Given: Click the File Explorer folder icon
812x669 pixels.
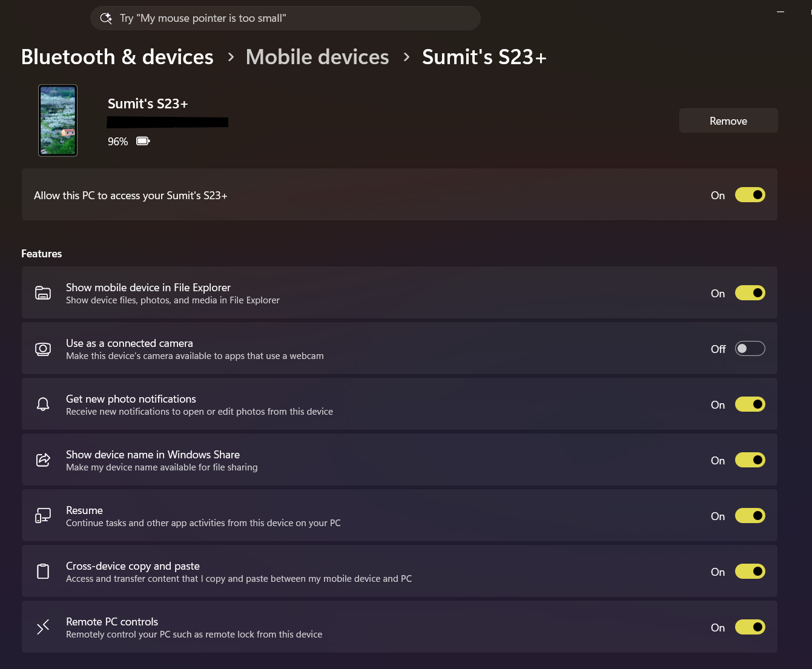Looking at the screenshot, I should (x=43, y=293).
